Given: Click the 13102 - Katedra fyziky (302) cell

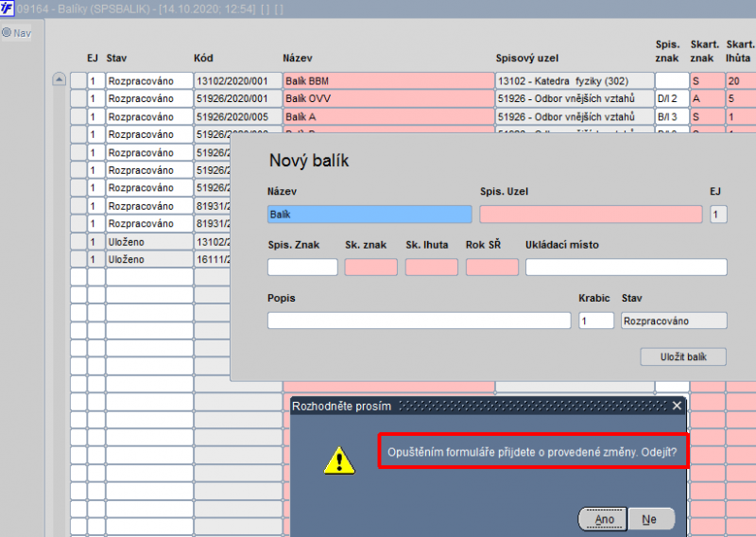Looking at the screenshot, I should pyautogui.click(x=575, y=81).
